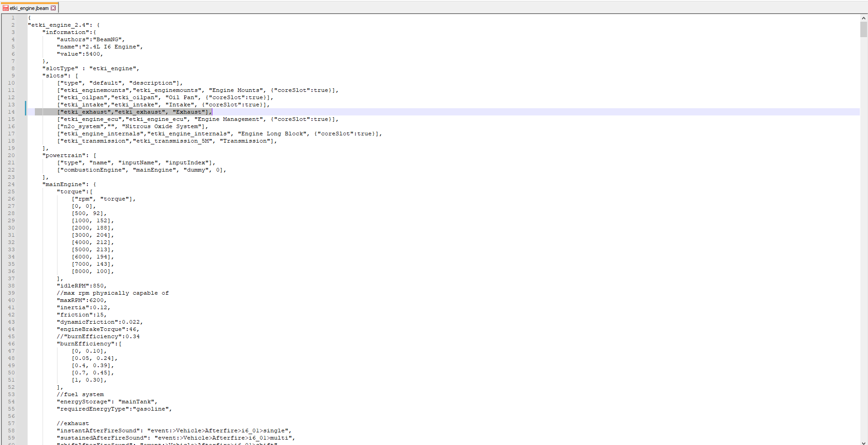Click "requiredEnergyType":"gasoline" line
This screenshot has width=868, height=445.
pos(115,409)
